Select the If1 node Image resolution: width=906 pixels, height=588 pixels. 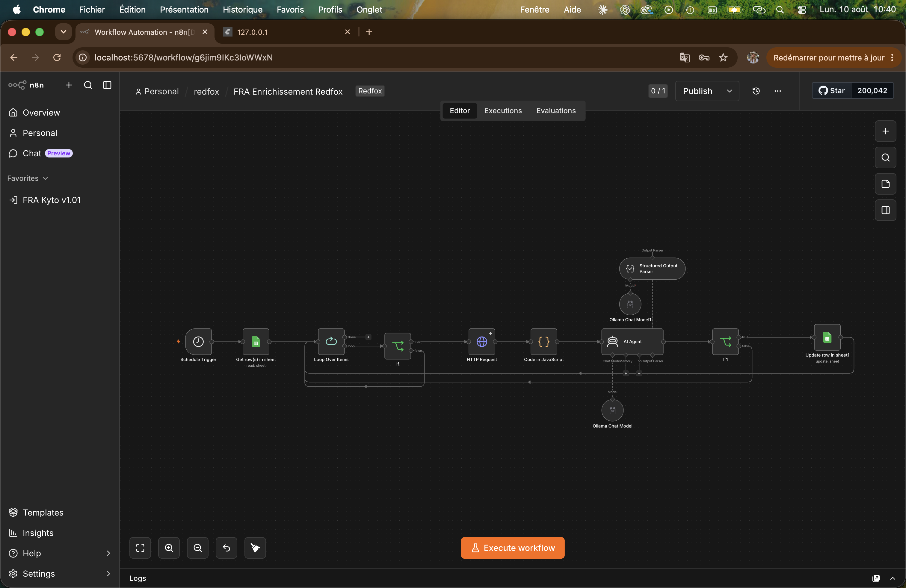(x=725, y=341)
